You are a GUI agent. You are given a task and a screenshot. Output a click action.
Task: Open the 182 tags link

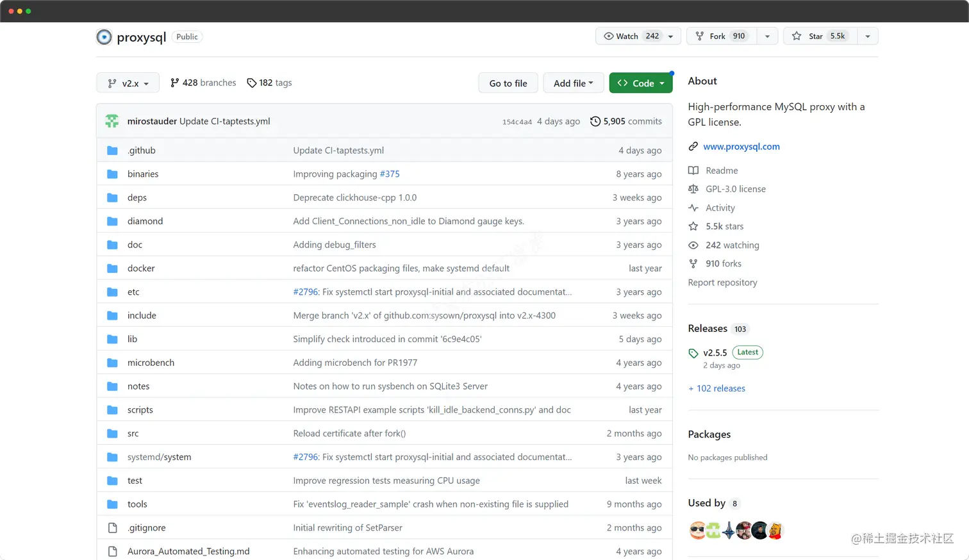269,83
